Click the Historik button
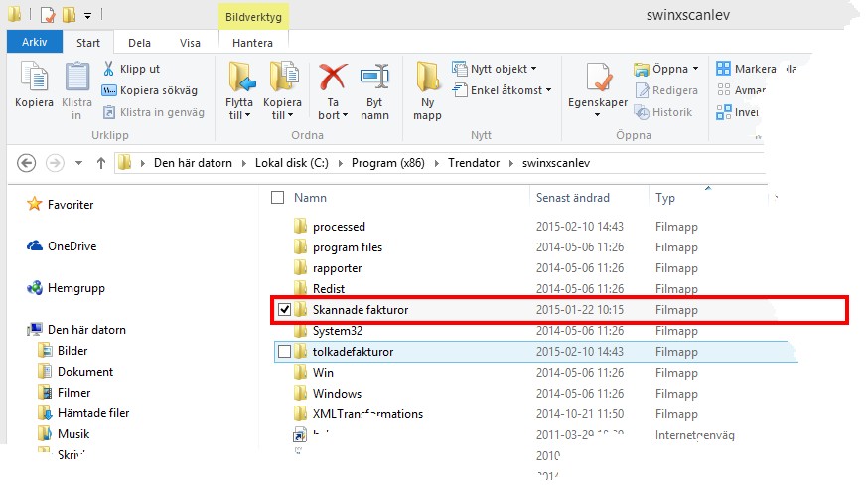This screenshot has width=868, height=487. pos(663,112)
